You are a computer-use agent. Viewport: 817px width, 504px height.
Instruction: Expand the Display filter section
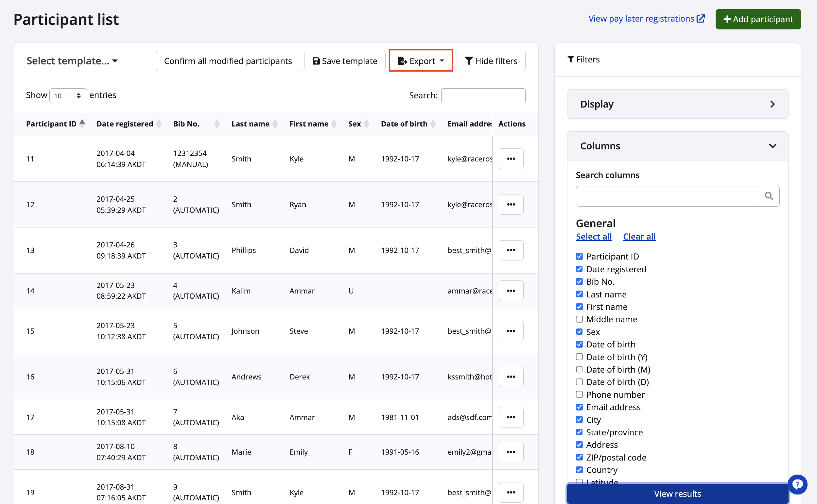click(677, 104)
